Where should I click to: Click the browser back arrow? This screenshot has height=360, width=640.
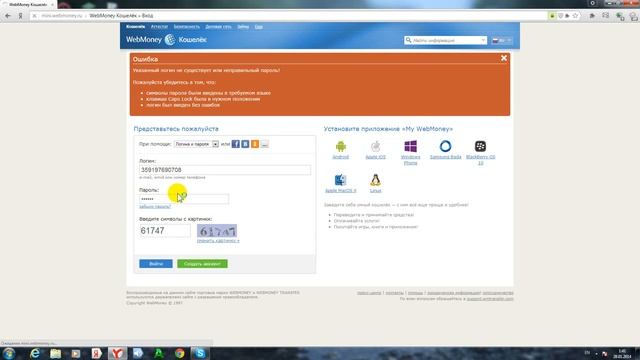click(x=8, y=16)
